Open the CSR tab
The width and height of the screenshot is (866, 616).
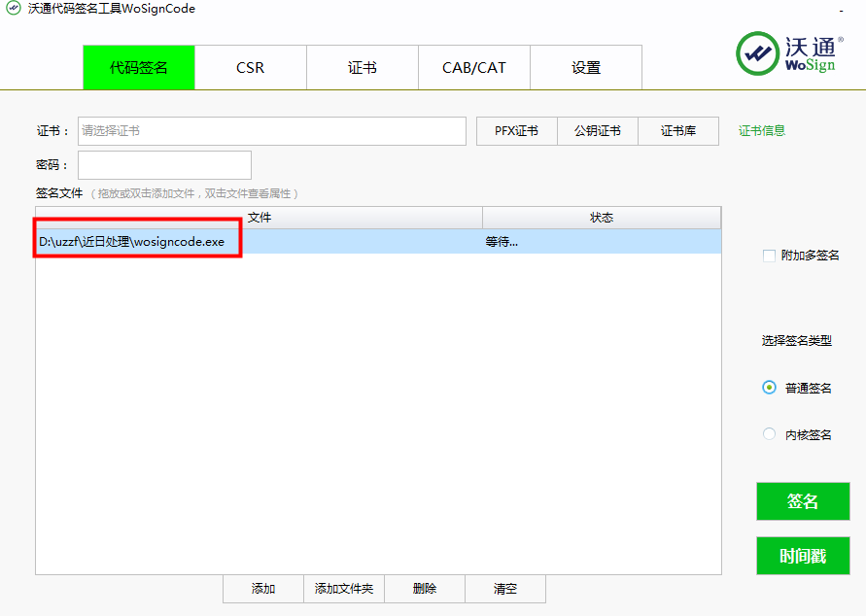point(250,67)
